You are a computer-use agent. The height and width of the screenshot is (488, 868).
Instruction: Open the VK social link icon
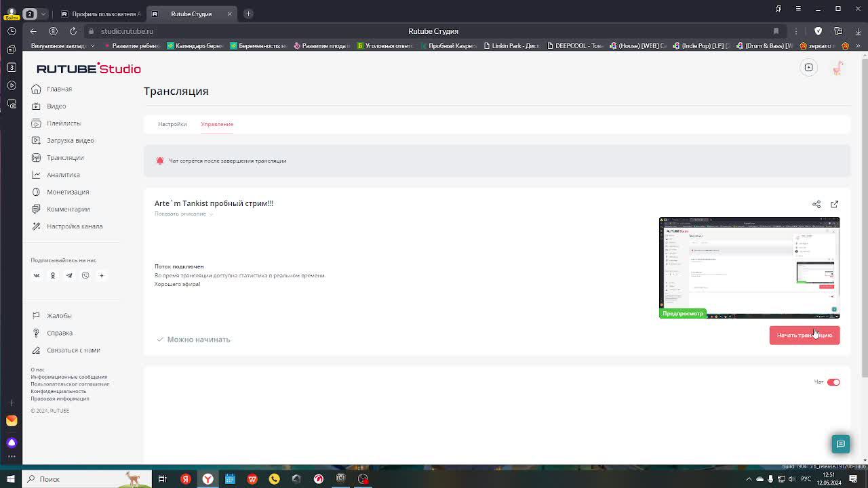37,275
